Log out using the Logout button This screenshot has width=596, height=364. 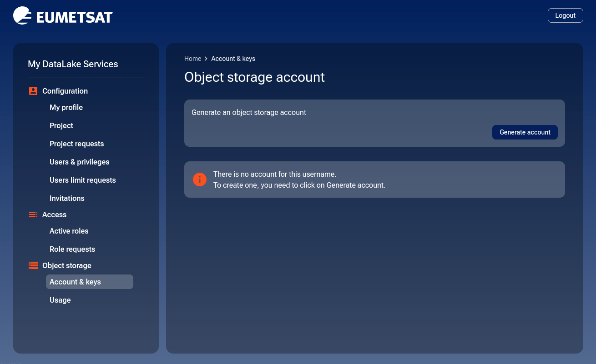[565, 15]
